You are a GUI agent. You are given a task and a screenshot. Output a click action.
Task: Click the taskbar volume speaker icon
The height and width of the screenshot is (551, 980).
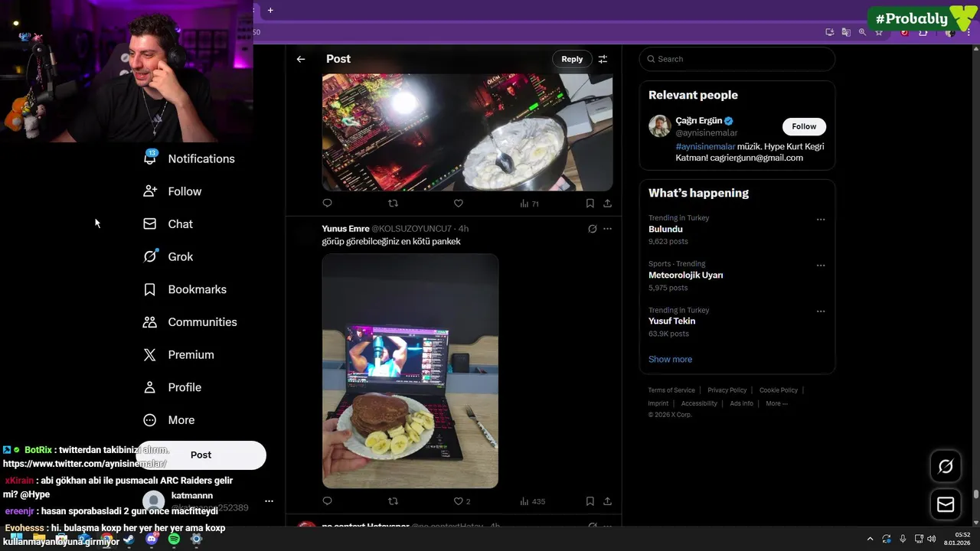[932, 539]
